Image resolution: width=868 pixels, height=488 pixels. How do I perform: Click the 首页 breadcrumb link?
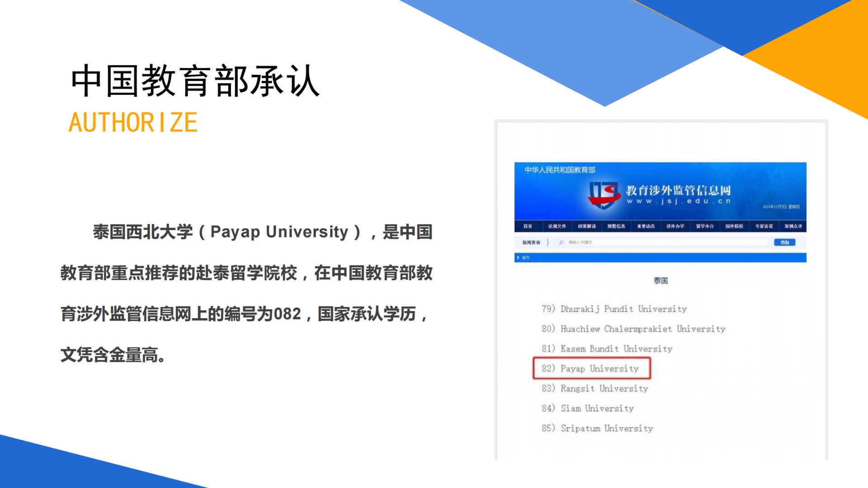coord(526,258)
